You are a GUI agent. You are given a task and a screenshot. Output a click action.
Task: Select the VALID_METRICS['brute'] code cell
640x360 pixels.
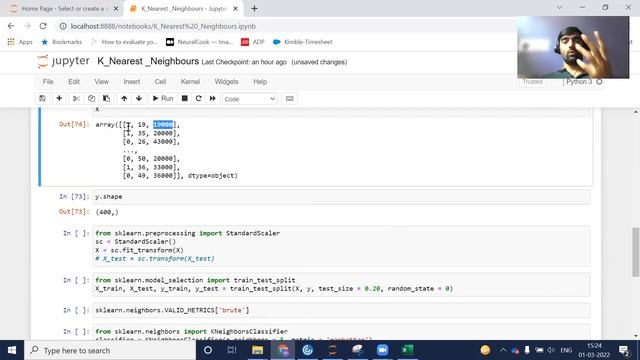(x=341, y=310)
